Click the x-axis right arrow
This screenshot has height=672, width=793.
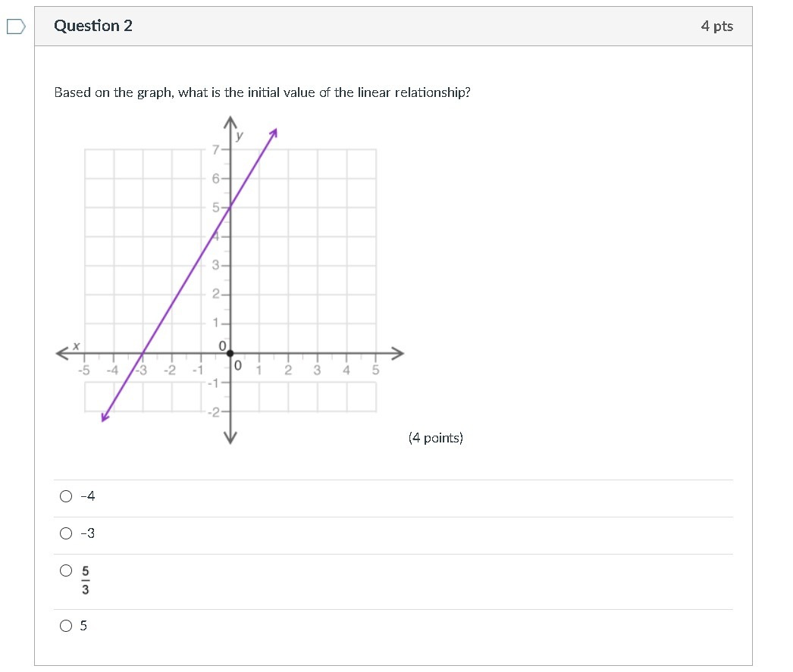pyautogui.click(x=397, y=353)
